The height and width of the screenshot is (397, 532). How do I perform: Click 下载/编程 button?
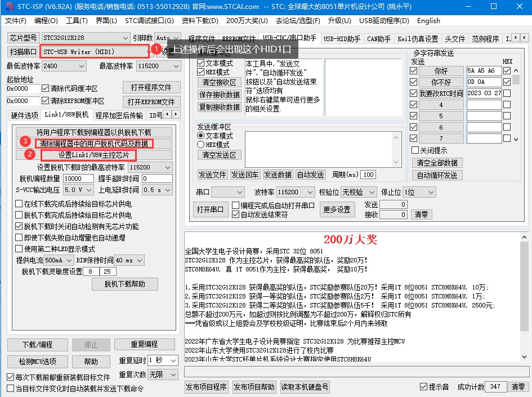click(38, 345)
